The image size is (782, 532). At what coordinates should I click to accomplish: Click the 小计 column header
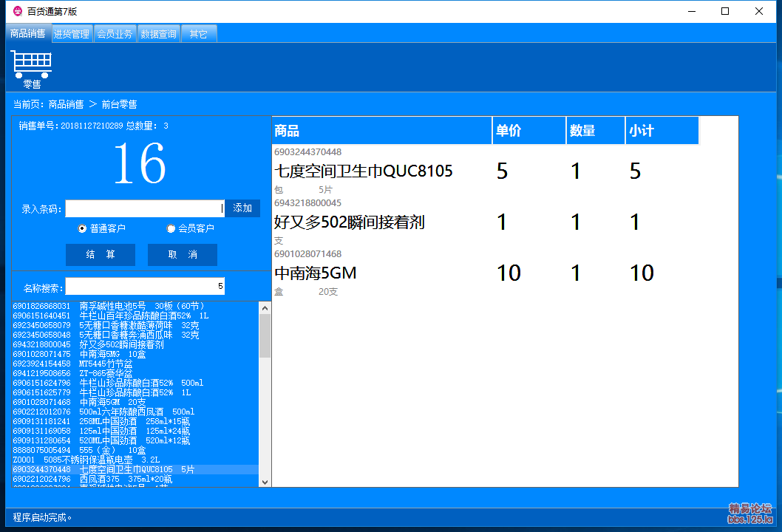pos(662,131)
